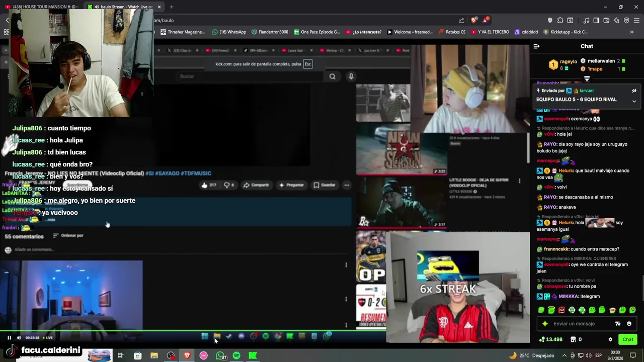Open taskbar clock and date
The image size is (644, 362).
click(x=615, y=355)
